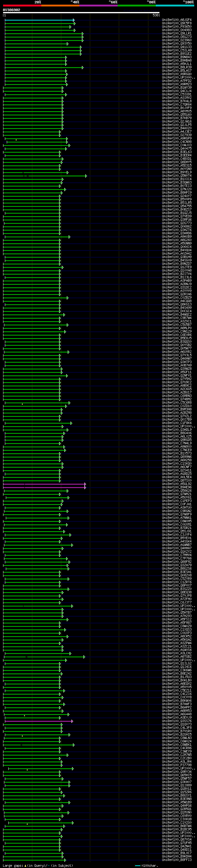Select the UniRef100_A7PFD2 label
This screenshot has height=868, width=197.
(x=177, y=81)
